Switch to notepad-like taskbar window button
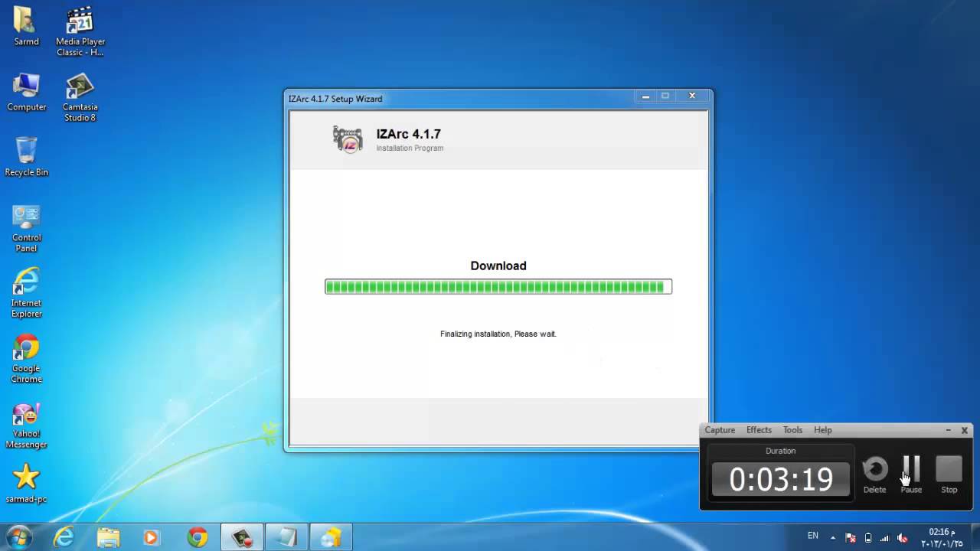The height and width of the screenshot is (551, 980). [286, 537]
